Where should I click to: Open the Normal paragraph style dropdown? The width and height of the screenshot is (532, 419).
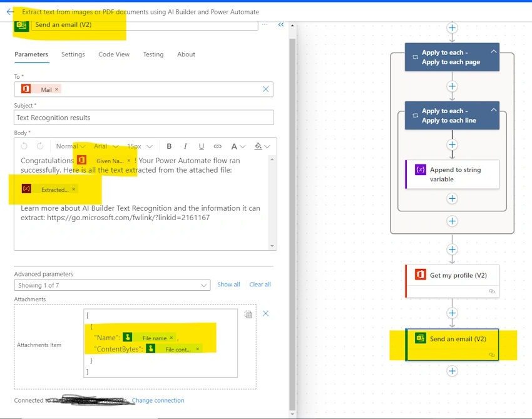pos(71,146)
